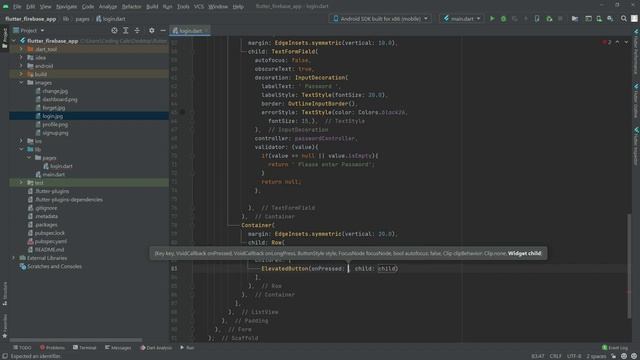Open the Favorites left side tab
This screenshot has height=360, width=640.
(4, 326)
